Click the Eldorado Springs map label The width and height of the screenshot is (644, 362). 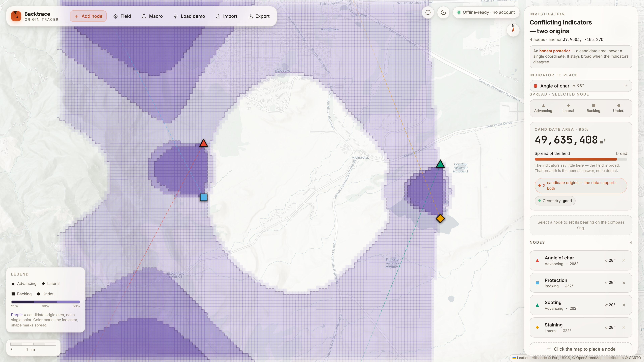176,275
